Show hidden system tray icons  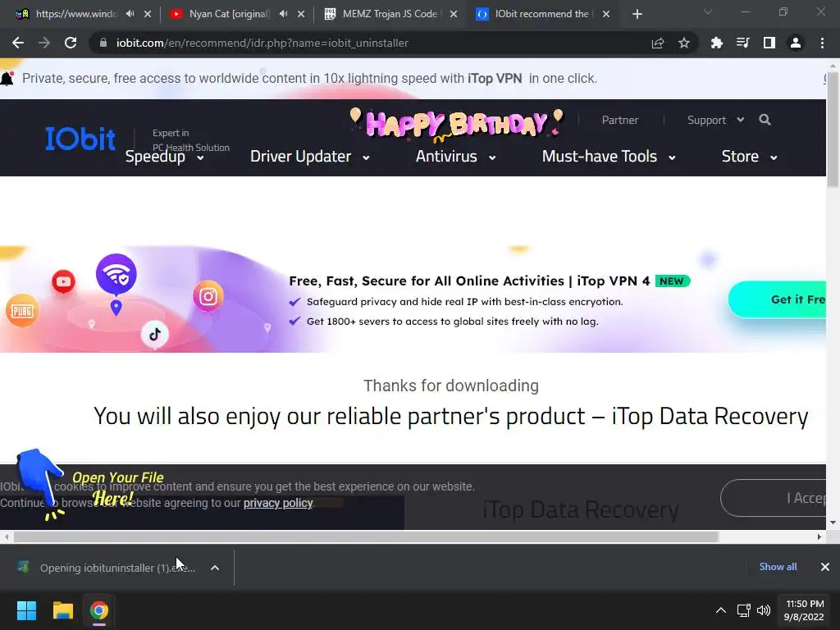[720, 610]
